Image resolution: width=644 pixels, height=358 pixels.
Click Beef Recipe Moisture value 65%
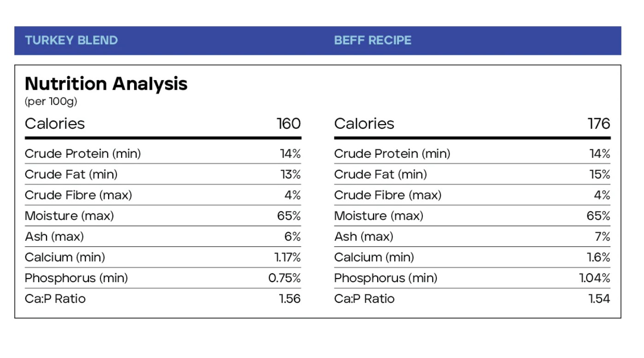coord(598,216)
